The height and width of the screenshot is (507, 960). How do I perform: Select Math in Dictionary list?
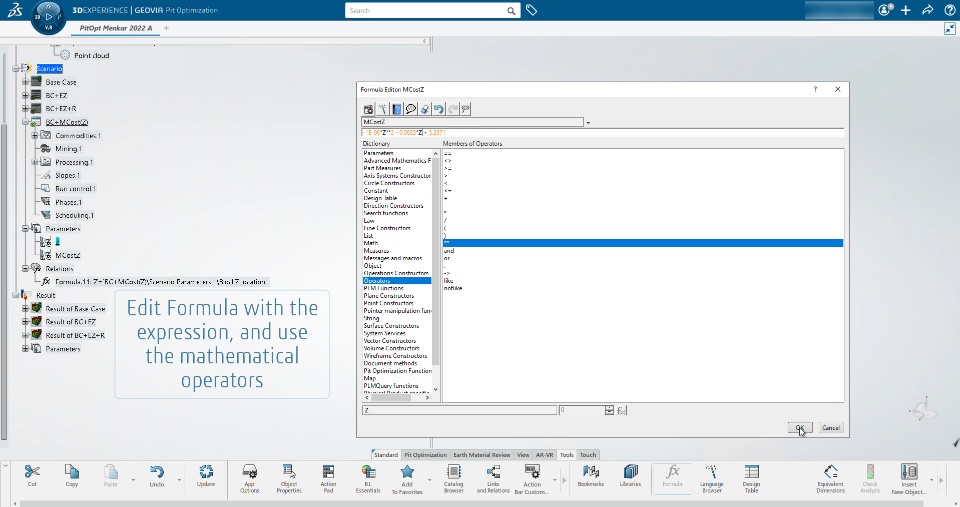click(370, 243)
